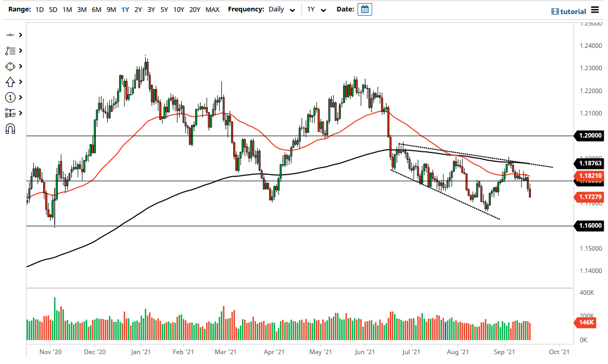Set range to 2Y
This screenshot has width=608, height=364.
(x=138, y=9)
